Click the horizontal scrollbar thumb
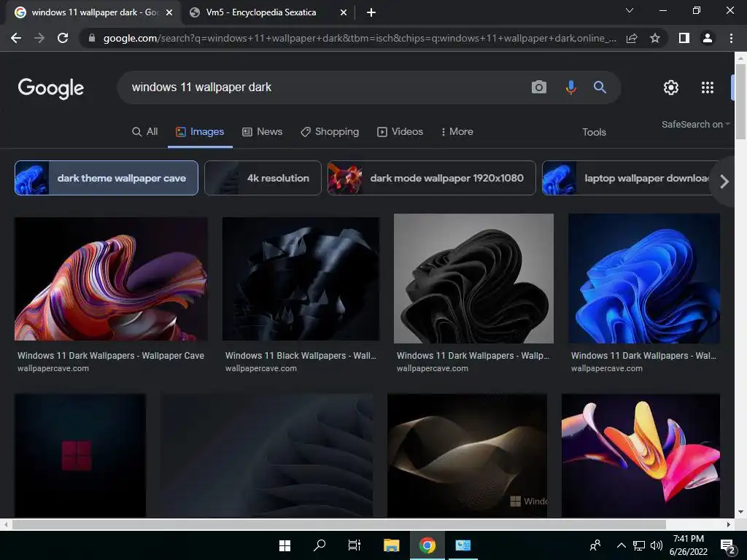The width and height of the screenshot is (747, 560). coord(338,524)
